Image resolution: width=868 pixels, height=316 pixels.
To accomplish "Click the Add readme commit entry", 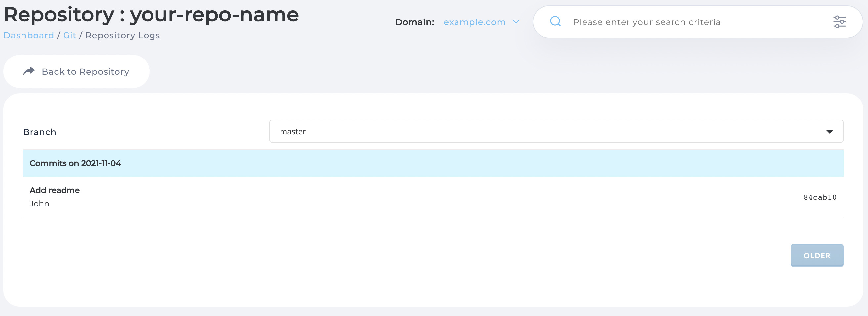I will click(x=55, y=190).
